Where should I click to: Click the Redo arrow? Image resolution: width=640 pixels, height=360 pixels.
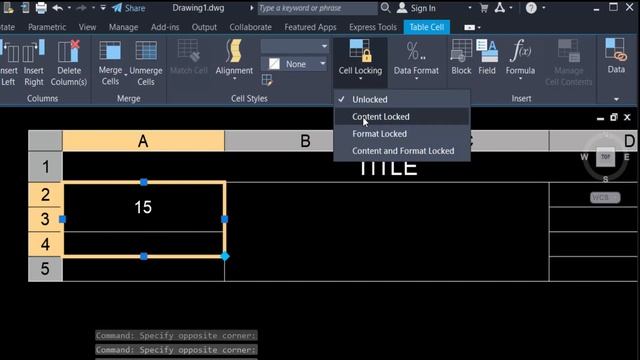[82, 8]
